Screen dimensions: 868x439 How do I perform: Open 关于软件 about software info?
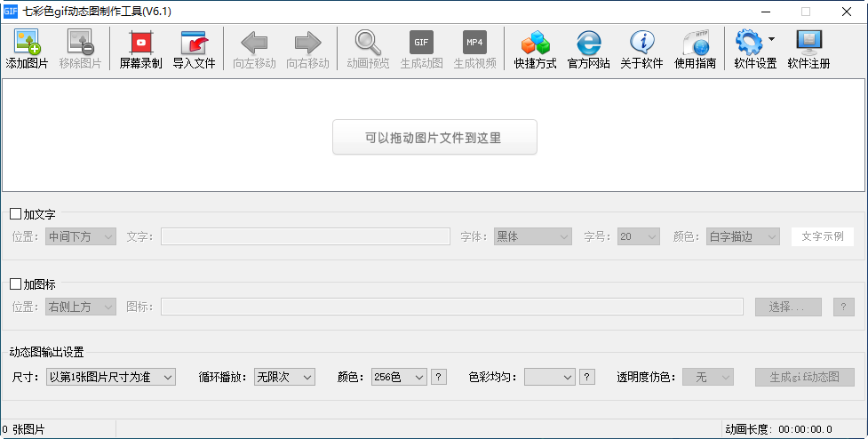click(x=641, y=49)
